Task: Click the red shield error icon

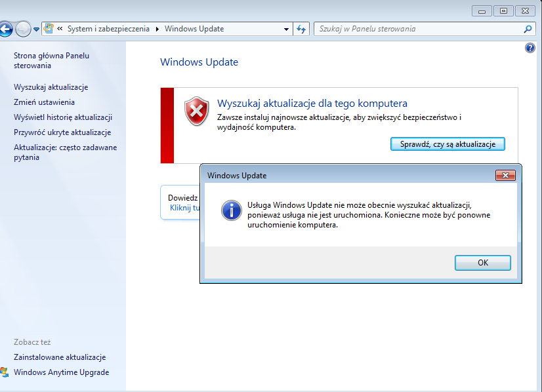Action: [x=196, y=111]
